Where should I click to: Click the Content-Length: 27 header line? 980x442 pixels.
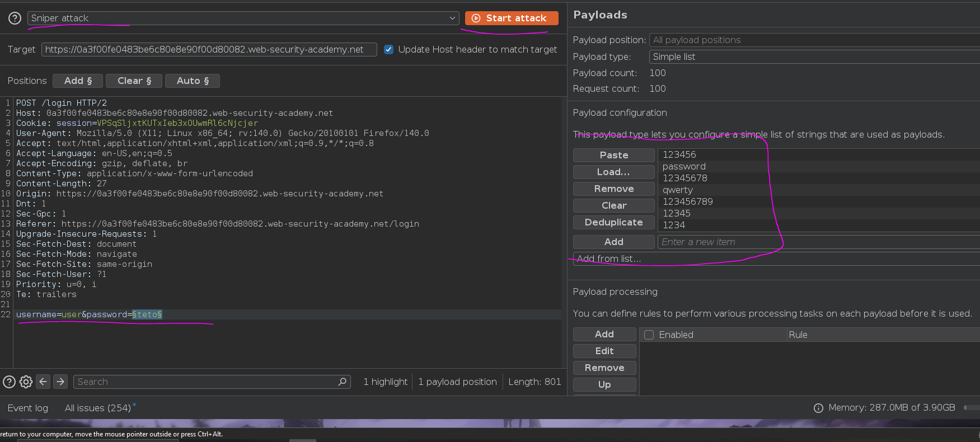tap(62, 184)
